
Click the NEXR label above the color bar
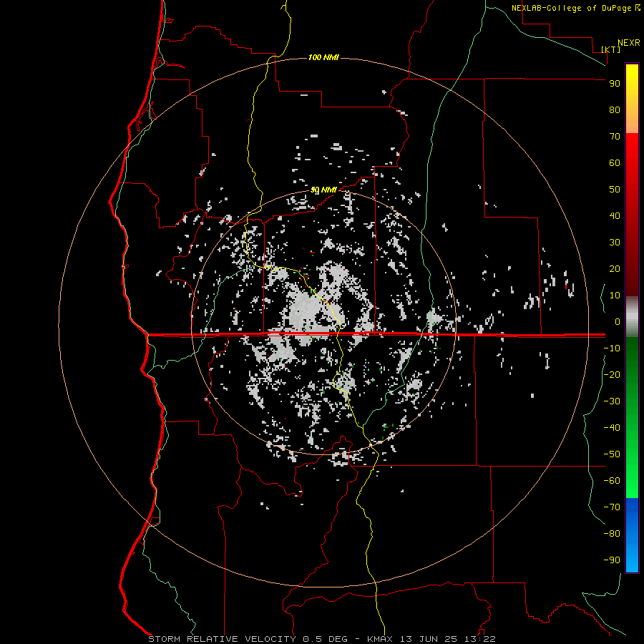629,43
